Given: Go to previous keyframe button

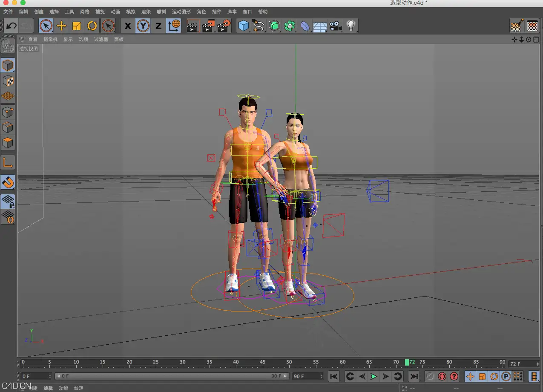Looking at the screenshot, I should coord(350,376).
